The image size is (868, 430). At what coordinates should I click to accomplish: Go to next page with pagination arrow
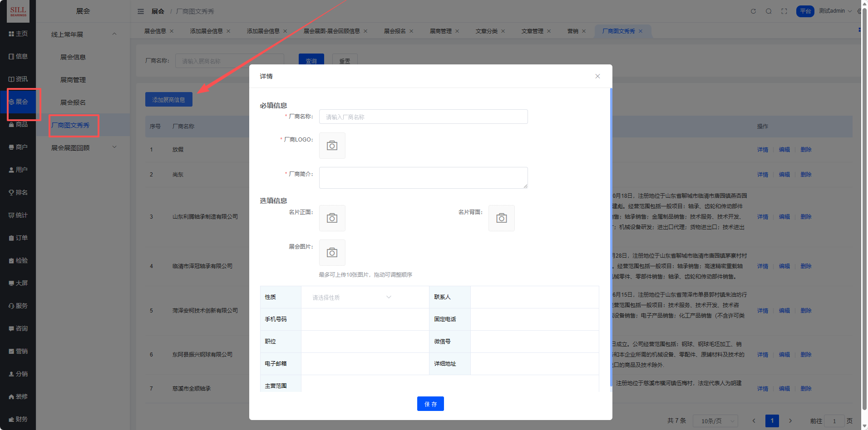(790, 421)
